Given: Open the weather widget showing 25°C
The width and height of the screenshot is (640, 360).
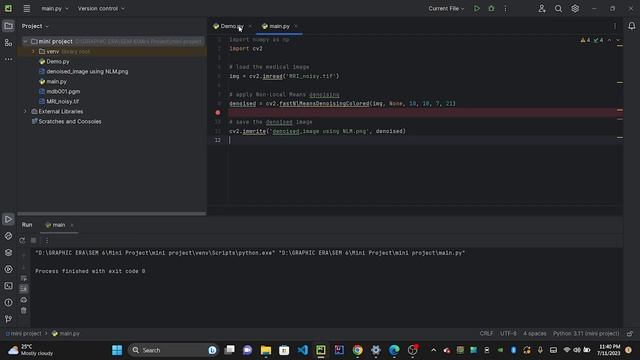Looking at the screenshot, I should tap(31, 350).
